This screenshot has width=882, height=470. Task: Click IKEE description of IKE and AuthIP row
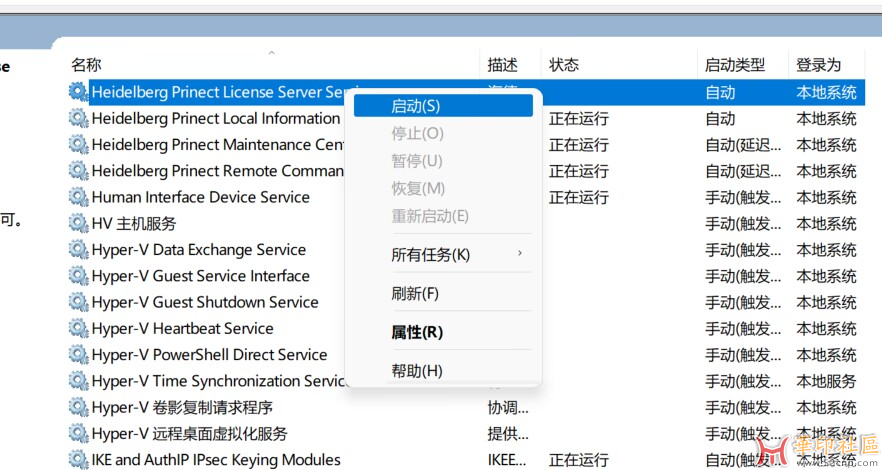click(x=508, y=460)
